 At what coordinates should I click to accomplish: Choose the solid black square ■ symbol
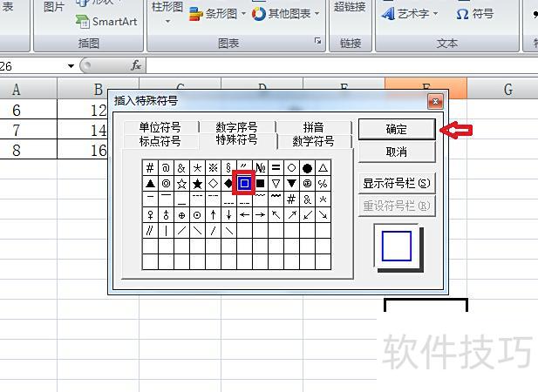coord(260,184)
